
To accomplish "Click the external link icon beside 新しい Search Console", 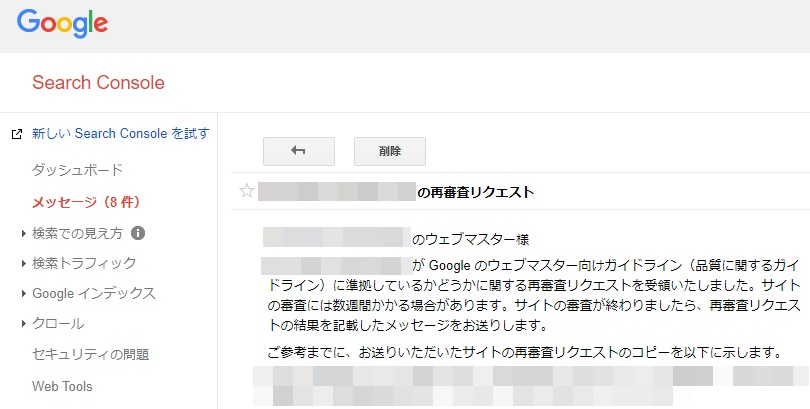I will [17, 134].
